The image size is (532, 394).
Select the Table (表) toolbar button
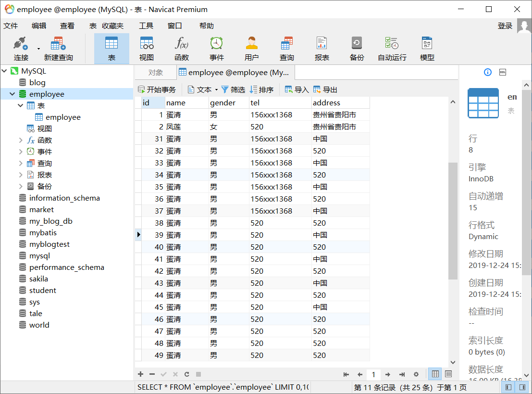point(111,49)
